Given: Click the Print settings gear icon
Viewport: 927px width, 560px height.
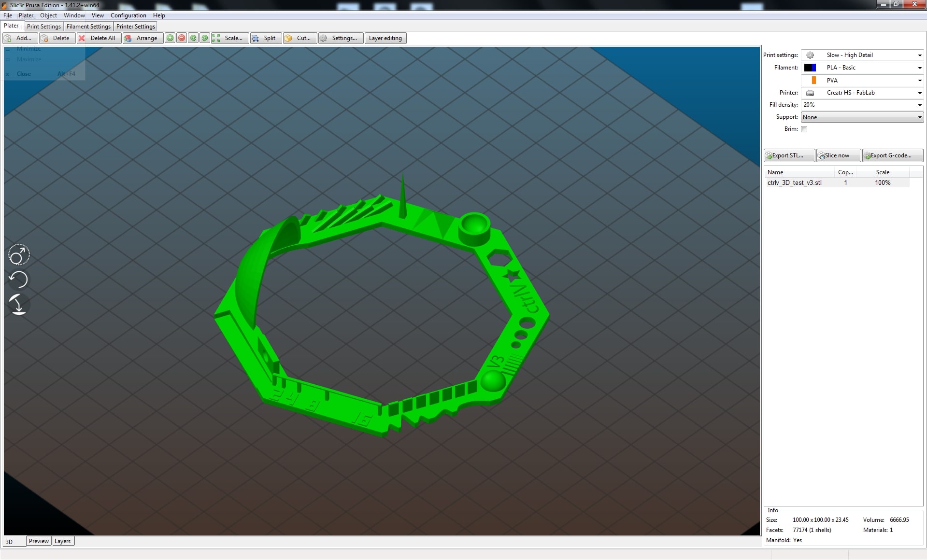Looking at the screenshot, I should click(x=810, y=55).
